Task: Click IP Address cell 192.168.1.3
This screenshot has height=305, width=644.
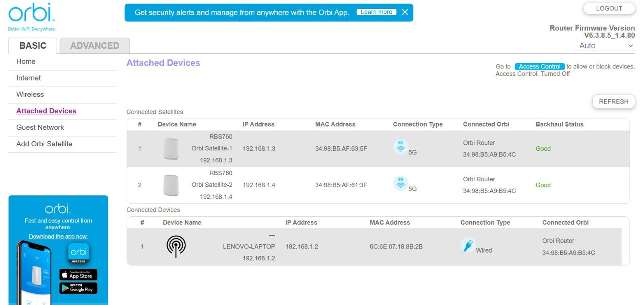Action: (259, 149)
